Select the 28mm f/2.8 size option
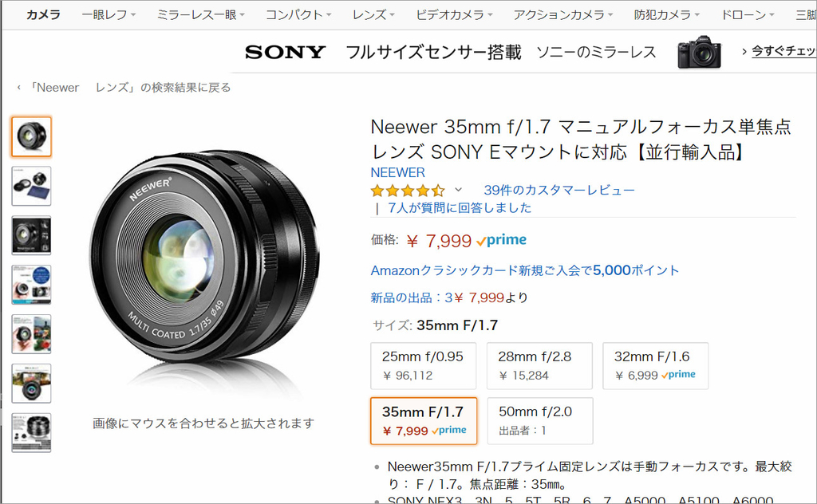This screenshot has width=817, height=504. click(x=539, y=366)
